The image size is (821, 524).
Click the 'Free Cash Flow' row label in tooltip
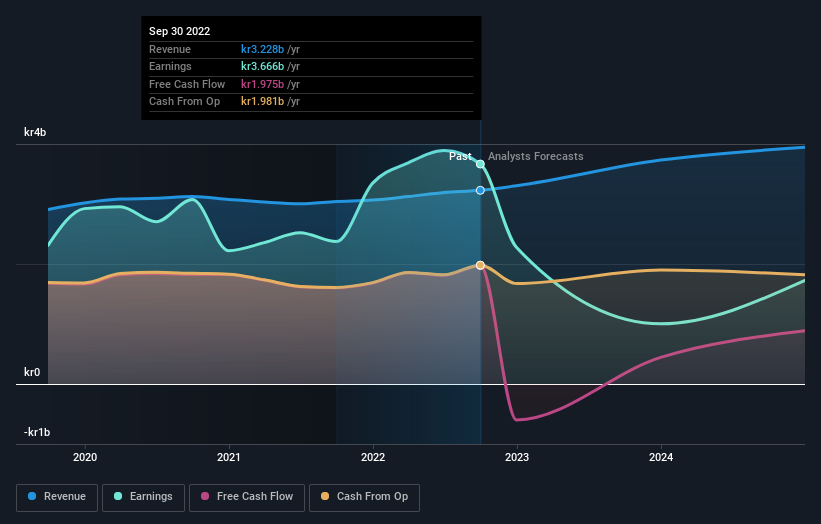(187, 84)
